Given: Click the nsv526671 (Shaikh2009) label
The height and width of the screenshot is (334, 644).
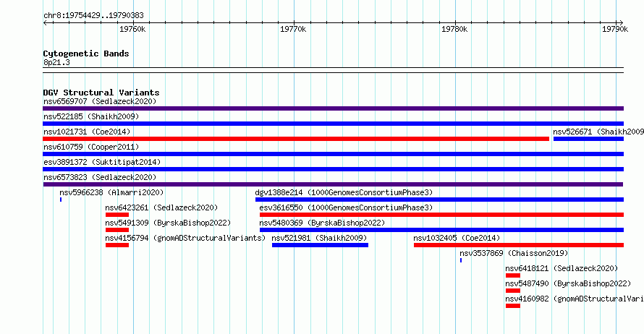Looking at the screenshot, I should pyautogui.click(x=598, y=132).
